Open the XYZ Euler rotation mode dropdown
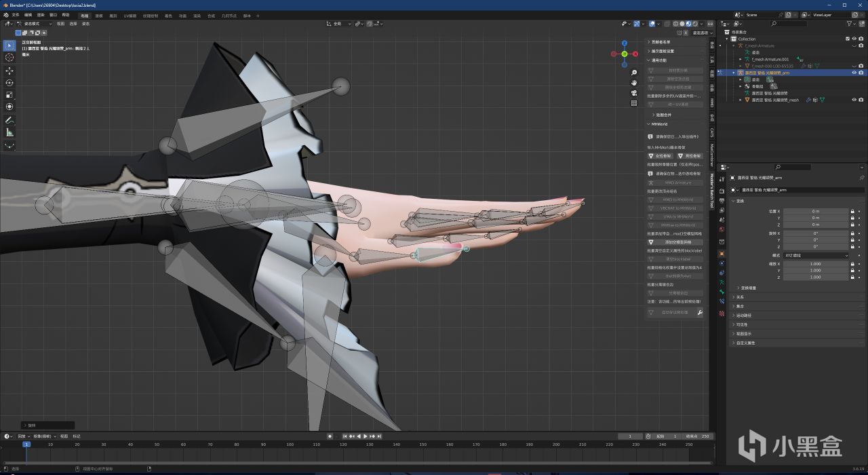 (816, 255)
